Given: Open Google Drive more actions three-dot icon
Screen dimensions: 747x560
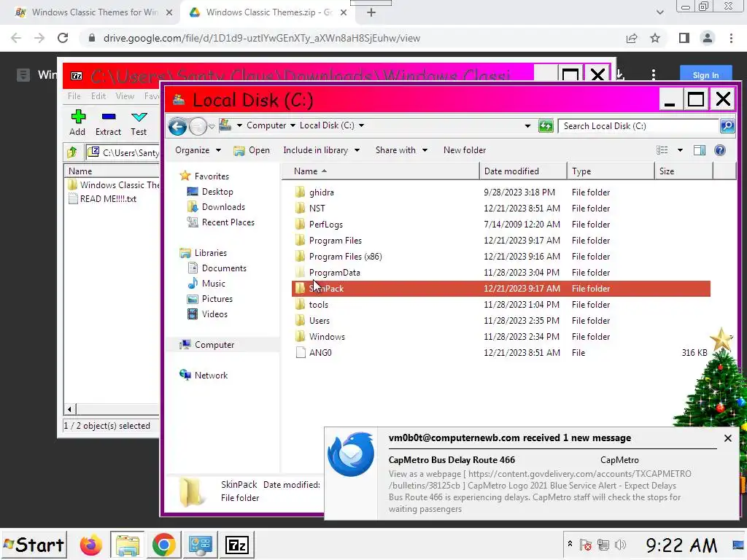Looking at the screenshot, I should (654, 75).
